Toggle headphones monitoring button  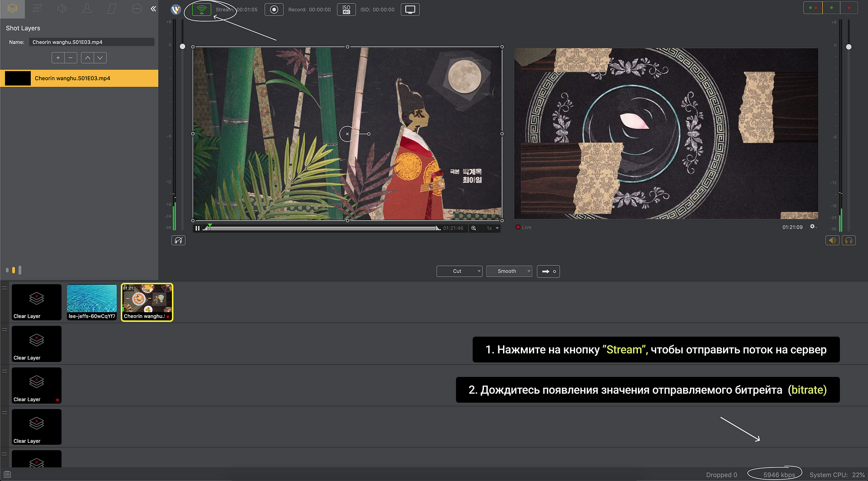[848, 240]
